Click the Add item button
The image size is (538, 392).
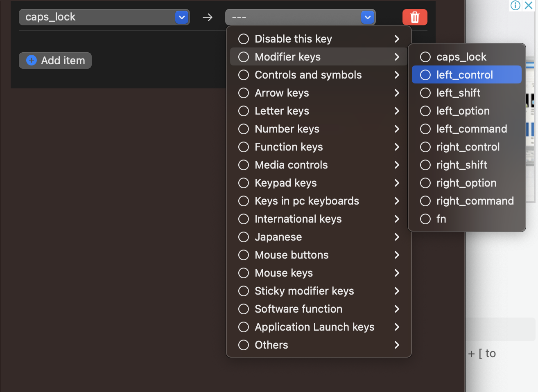pos(55,61)
